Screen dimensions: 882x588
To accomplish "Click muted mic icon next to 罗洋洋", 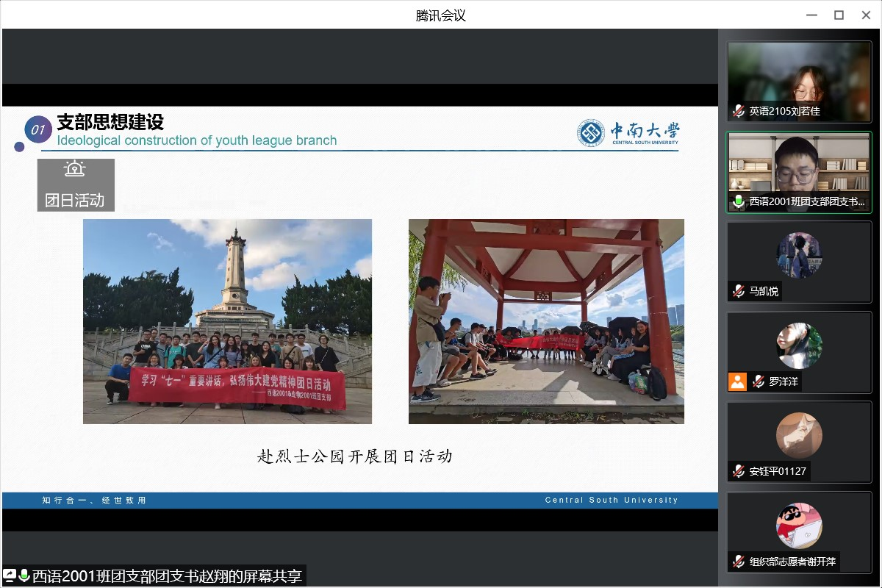I will click(759, 381).
